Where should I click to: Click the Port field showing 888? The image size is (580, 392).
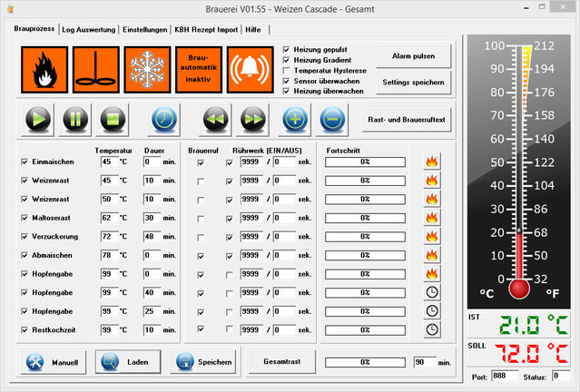[x=505, y=376]
